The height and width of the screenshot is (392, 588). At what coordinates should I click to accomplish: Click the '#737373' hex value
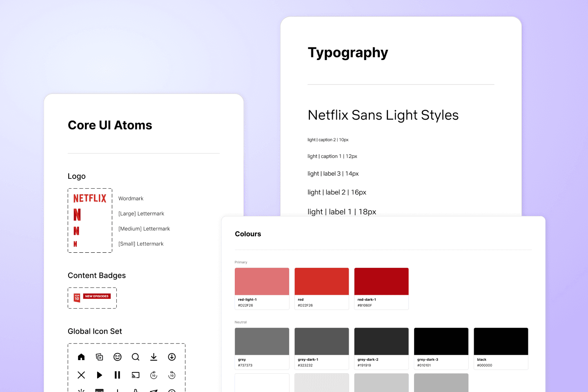[x=245, y=365]
